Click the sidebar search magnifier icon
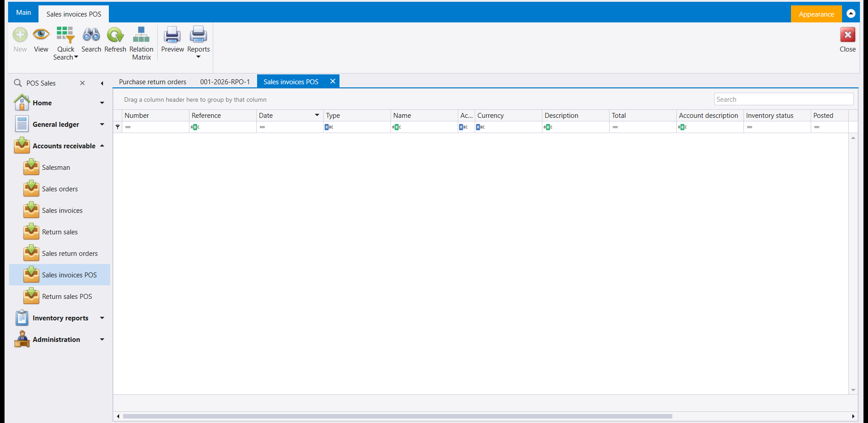 [18, 83]
